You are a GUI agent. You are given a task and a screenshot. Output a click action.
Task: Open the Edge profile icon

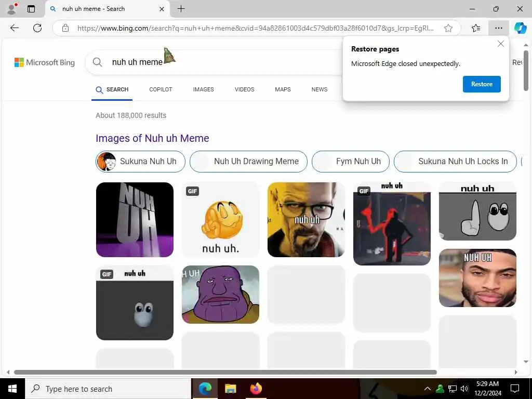tap(12, 9)
